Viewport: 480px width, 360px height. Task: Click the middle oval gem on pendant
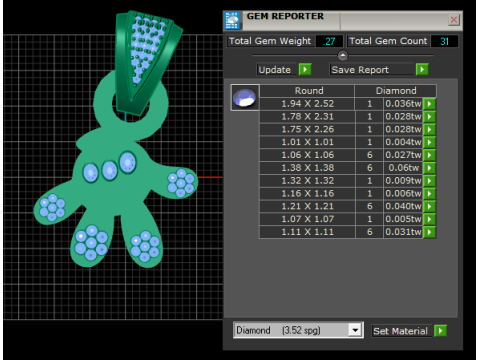pos(110,170)
